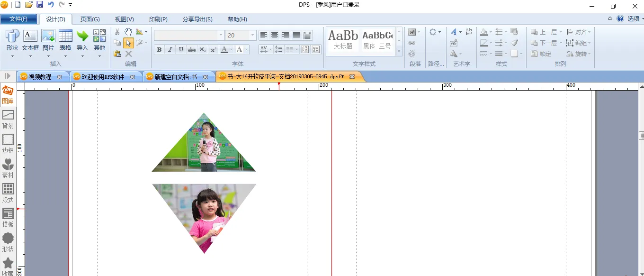
Task: Select the hand pan tool
Action: 128,32
